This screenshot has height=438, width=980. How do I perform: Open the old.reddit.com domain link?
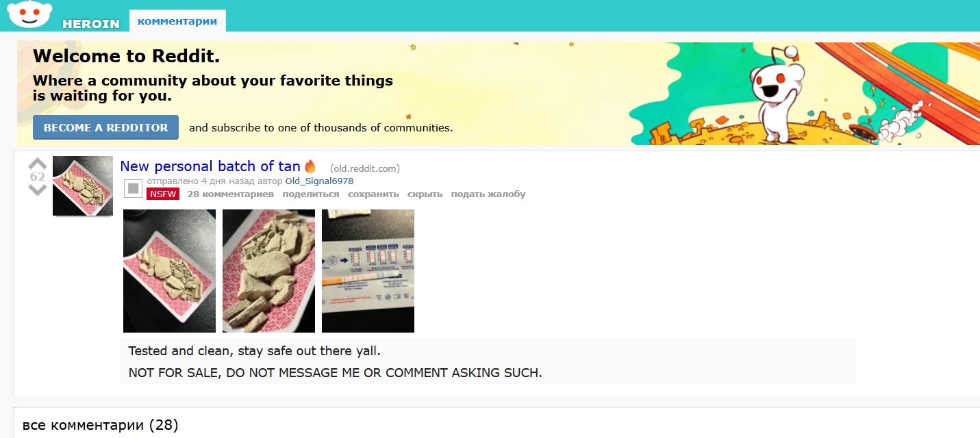point(365,168)
